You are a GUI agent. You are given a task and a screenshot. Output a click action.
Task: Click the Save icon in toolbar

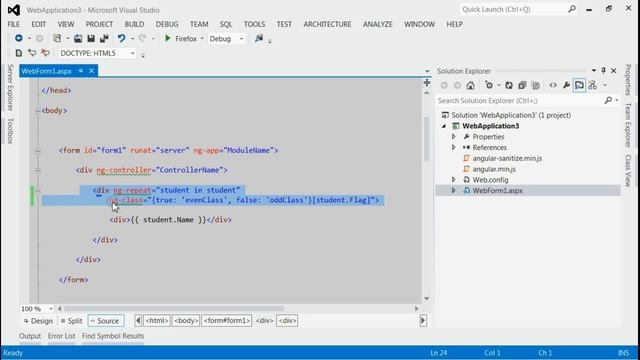coord(91,38)
